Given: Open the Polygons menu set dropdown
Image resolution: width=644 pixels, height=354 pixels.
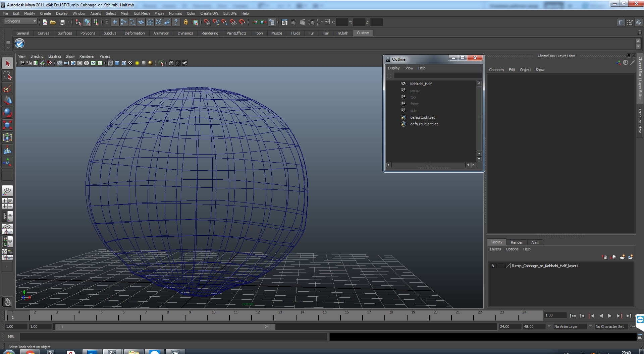Looking at the screenshot, I should (34, 21).
